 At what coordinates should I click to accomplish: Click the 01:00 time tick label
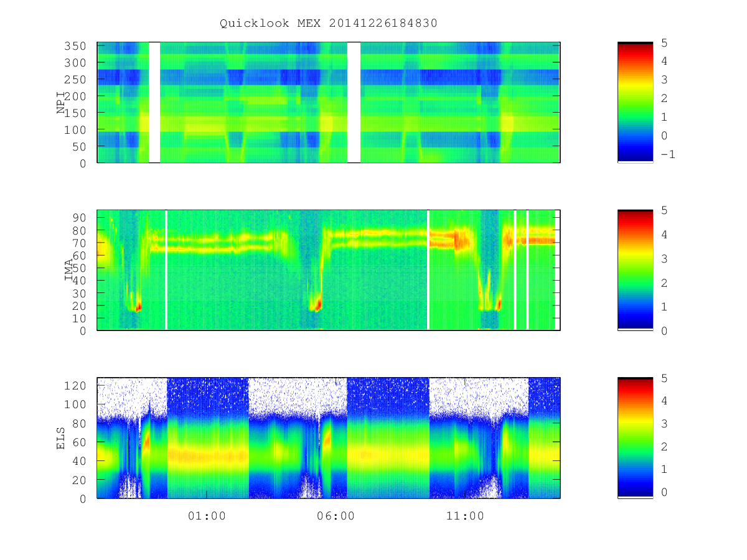click(207, 516)
